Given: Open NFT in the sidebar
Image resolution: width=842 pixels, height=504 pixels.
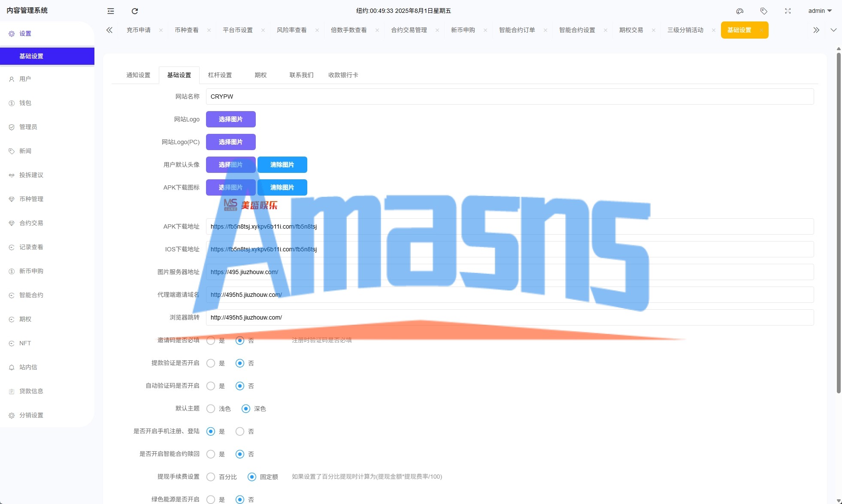Looking at the screenshot, I should tap(47, 343).
